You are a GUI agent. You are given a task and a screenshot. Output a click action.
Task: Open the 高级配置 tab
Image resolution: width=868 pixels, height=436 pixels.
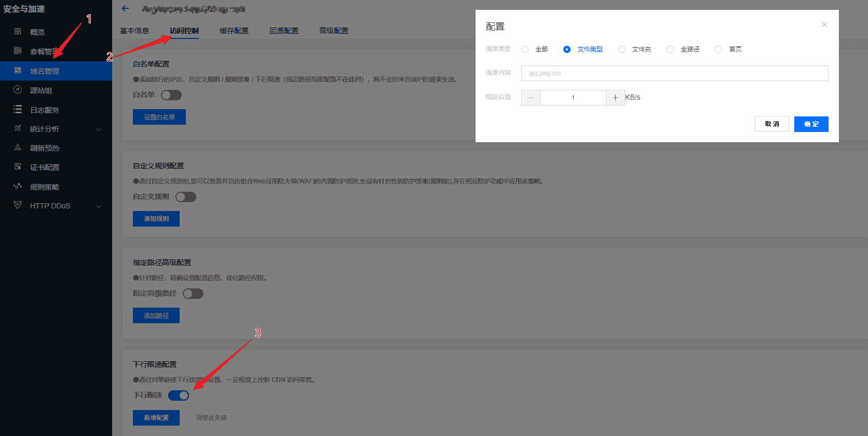click(x=333, y=31)
